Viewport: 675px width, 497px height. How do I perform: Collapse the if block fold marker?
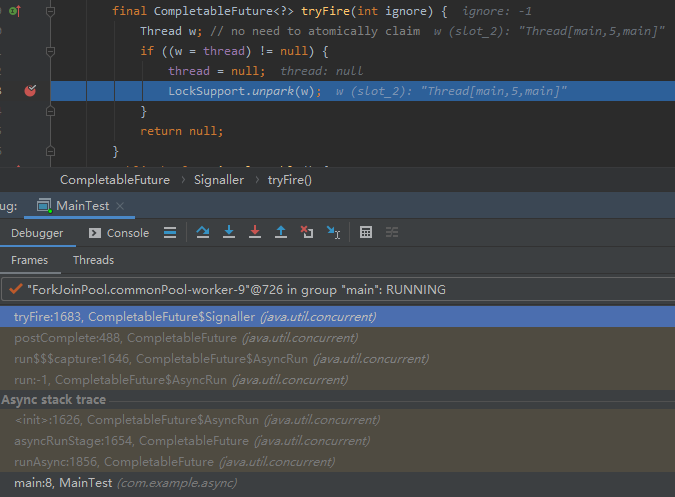[x=50, y=52]
